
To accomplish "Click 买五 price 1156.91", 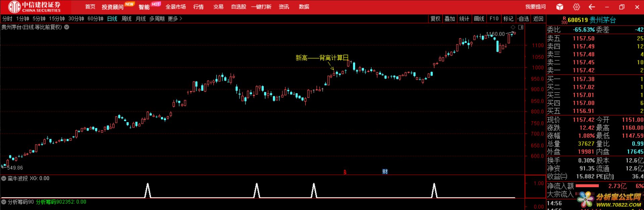I will click(583, 111).
